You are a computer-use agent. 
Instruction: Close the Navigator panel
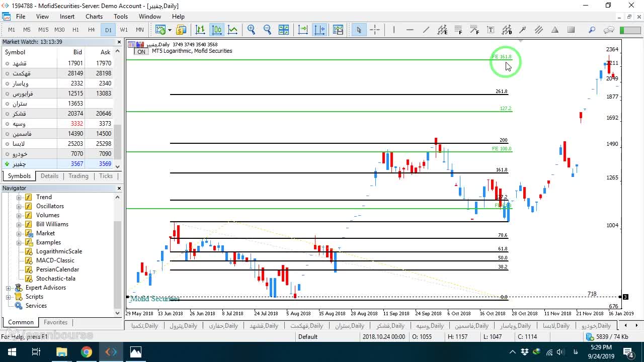119,188
